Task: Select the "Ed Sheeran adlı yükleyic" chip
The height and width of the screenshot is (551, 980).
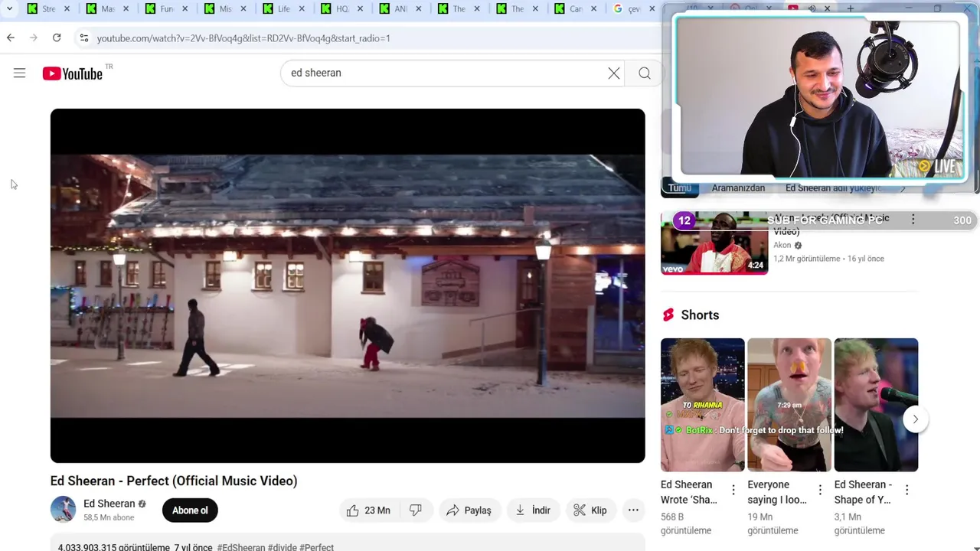Action: 833,188
